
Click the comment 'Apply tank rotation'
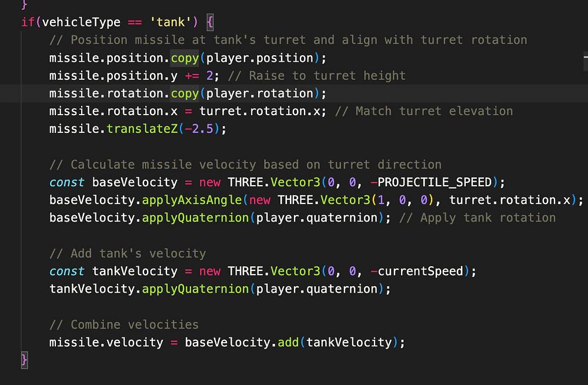point(477,218)
